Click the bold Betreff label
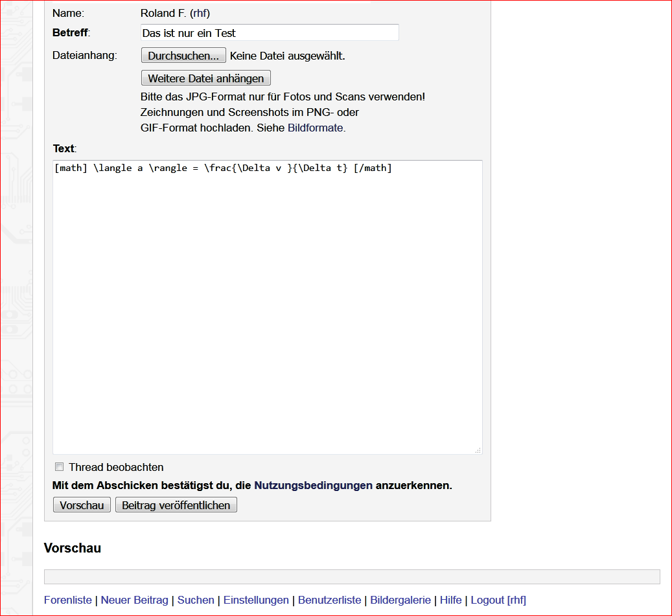 71,32
